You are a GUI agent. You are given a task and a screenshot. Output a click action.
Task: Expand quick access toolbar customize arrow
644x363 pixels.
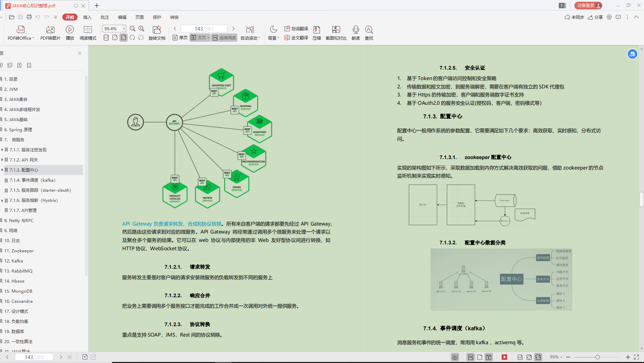[x=56, y=17]
